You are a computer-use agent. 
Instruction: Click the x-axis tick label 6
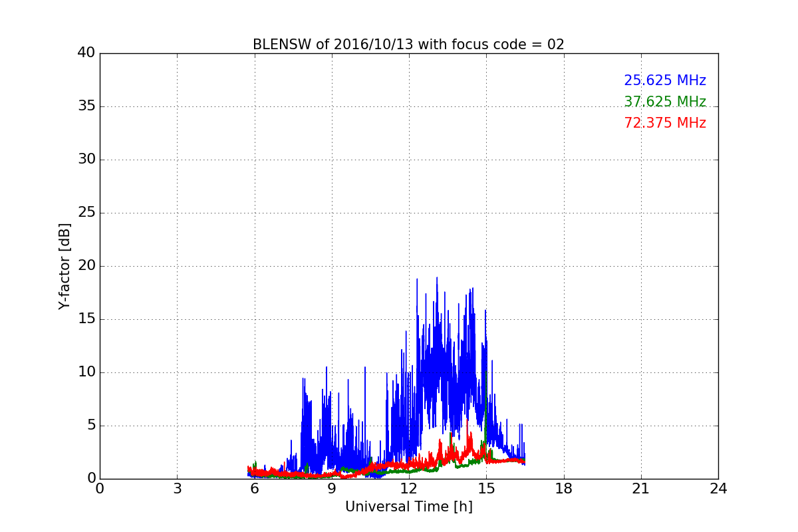255,489
